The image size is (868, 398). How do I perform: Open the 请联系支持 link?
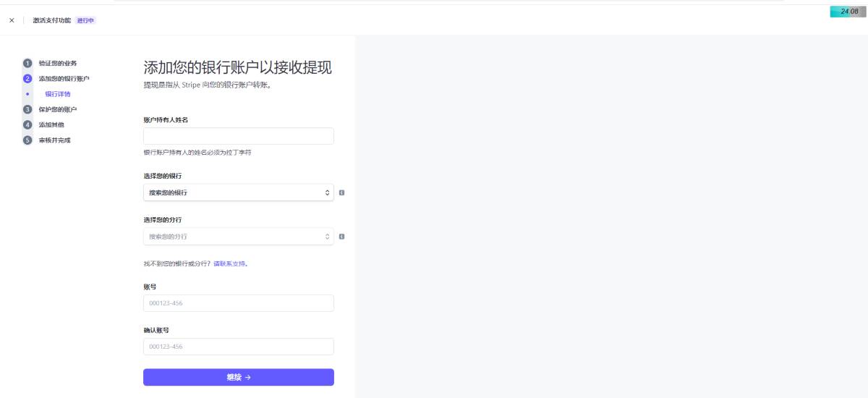[229, 263]
